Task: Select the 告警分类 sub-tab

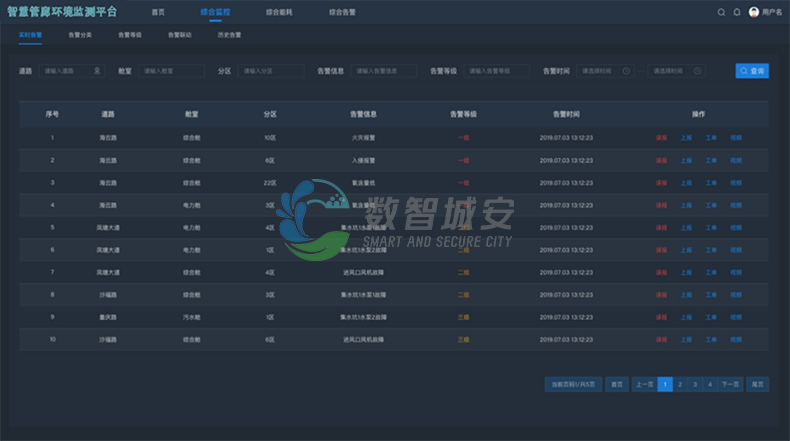Action: click(x=80, y=35)
